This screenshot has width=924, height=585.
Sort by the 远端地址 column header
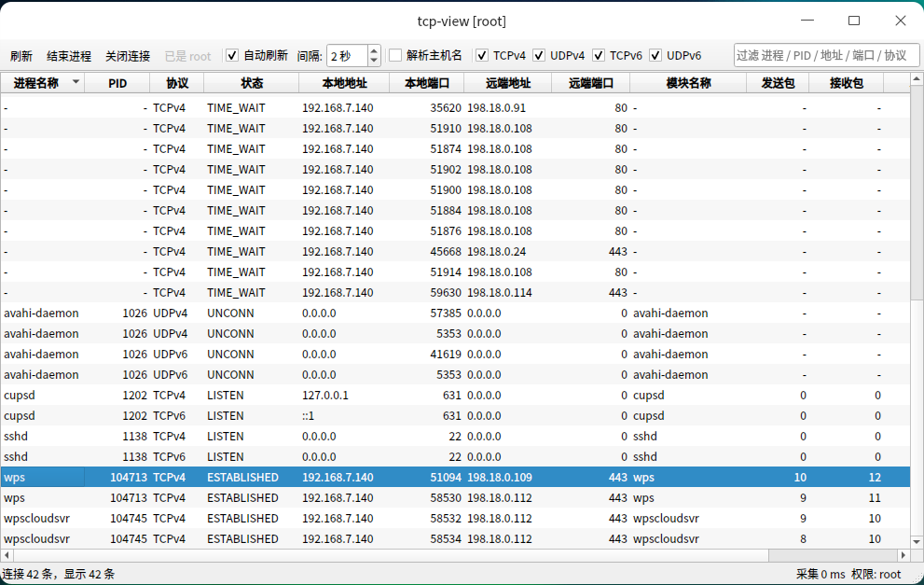[x=508, y=83]
